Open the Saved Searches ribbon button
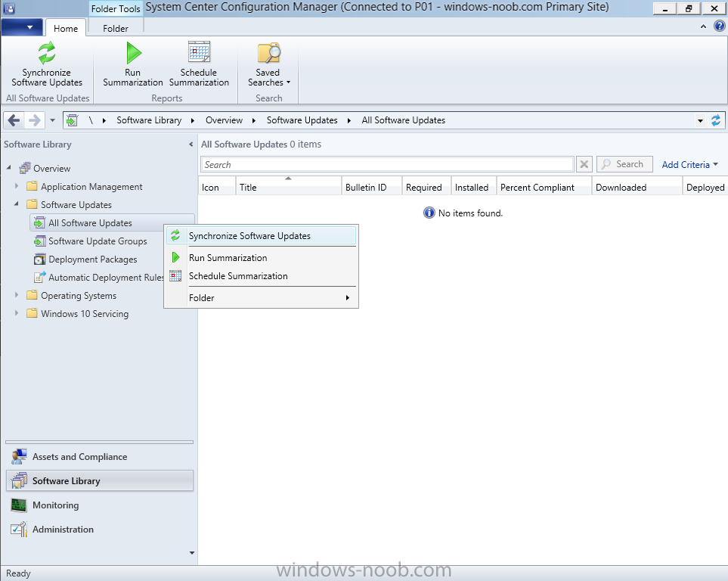 (269, 64)
